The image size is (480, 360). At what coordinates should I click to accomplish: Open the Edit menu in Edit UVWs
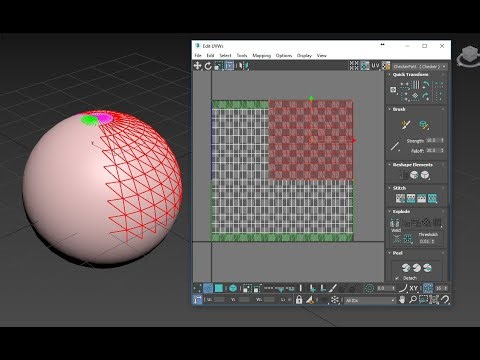tap(210, 55)
